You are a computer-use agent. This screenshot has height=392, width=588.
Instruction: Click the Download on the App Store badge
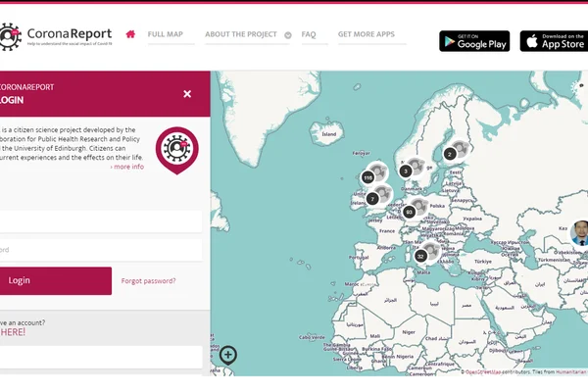pyautogui.click(x=554, y=41)
